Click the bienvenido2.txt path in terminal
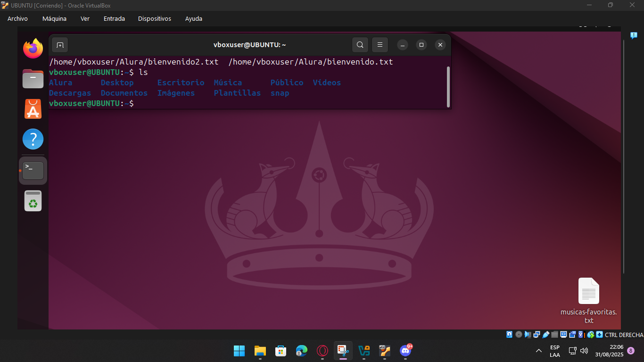644x362 pixels. 134,62
